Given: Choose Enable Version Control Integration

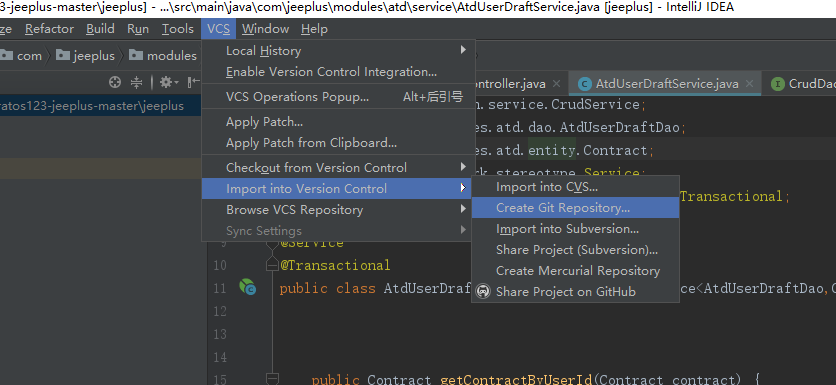Looking at the screenshot, I should click(x=338, y=72).
